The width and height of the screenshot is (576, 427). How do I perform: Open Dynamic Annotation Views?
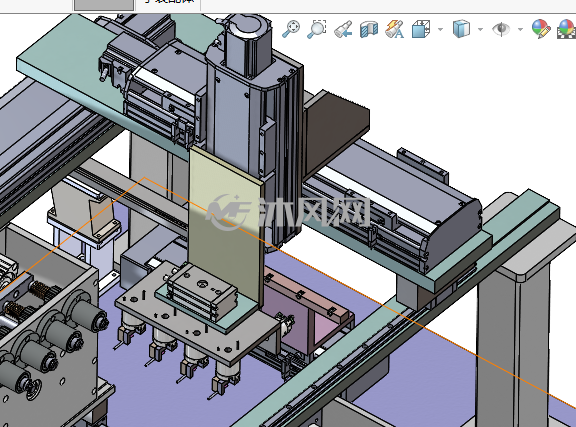click(395, 29)
